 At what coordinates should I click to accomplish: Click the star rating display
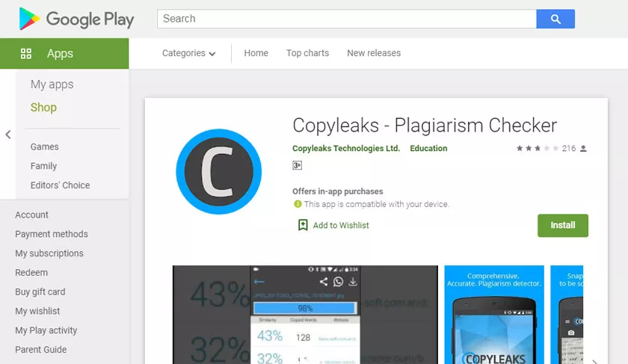pyautogui.click(x=538, y=149)
